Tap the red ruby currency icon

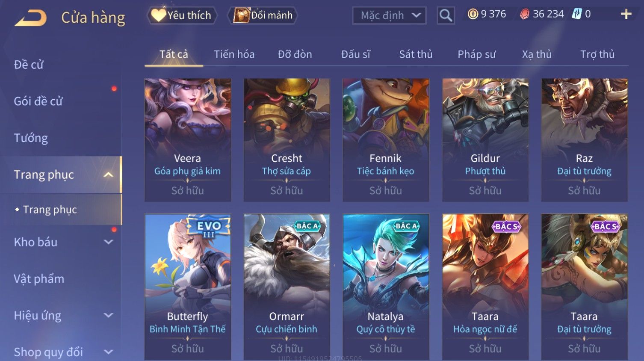tap(524, 14)
